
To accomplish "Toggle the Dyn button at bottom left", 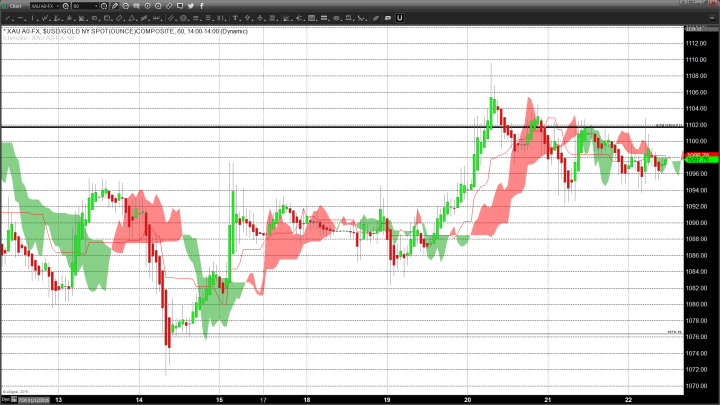I will (6, 399).
